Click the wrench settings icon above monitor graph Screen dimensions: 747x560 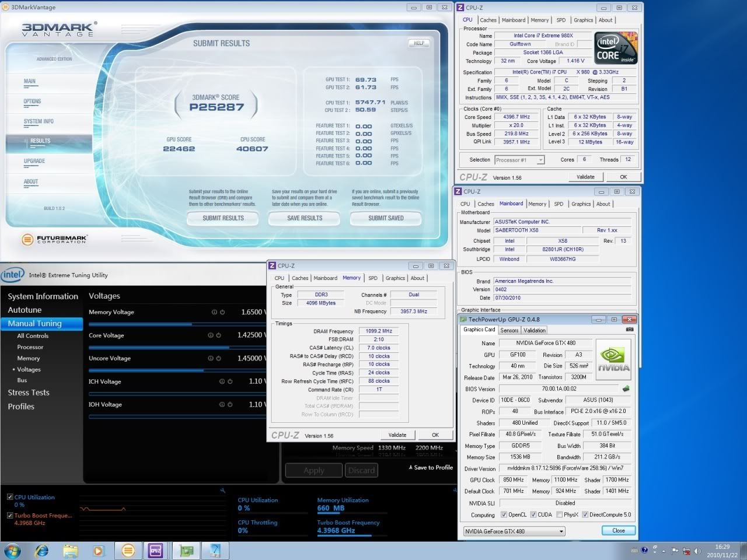(x=222, y=491)
